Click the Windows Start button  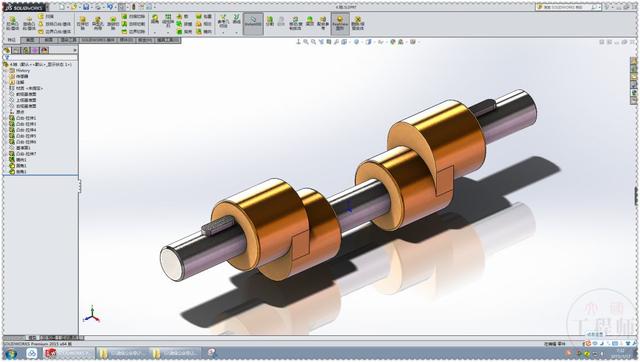11,353
